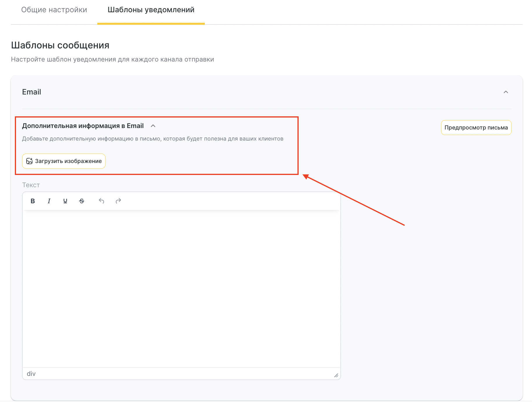Switch to the 'Общие настройки' tab
This screenshot has height=403, width=532.
click(x=54, y=10)
